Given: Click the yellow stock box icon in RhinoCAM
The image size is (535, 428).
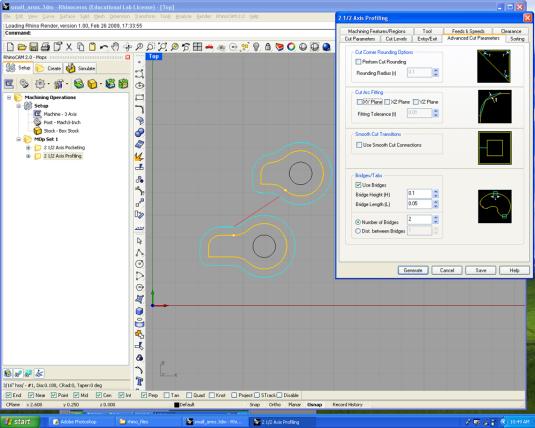Looking at the screenshot, I should pyautogui.click(x=92, y=84).
